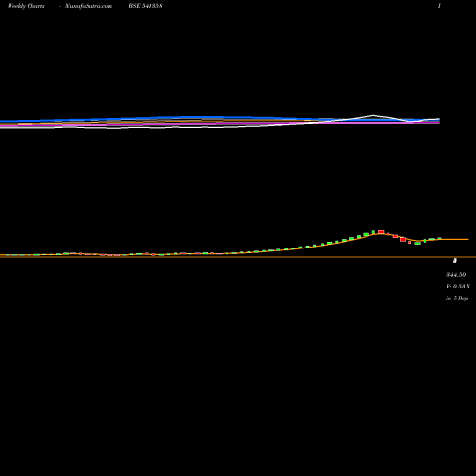Click the 'in 5 Days' label
The height and width of the screenshot is (476, 476).
(x=457, y=298)
